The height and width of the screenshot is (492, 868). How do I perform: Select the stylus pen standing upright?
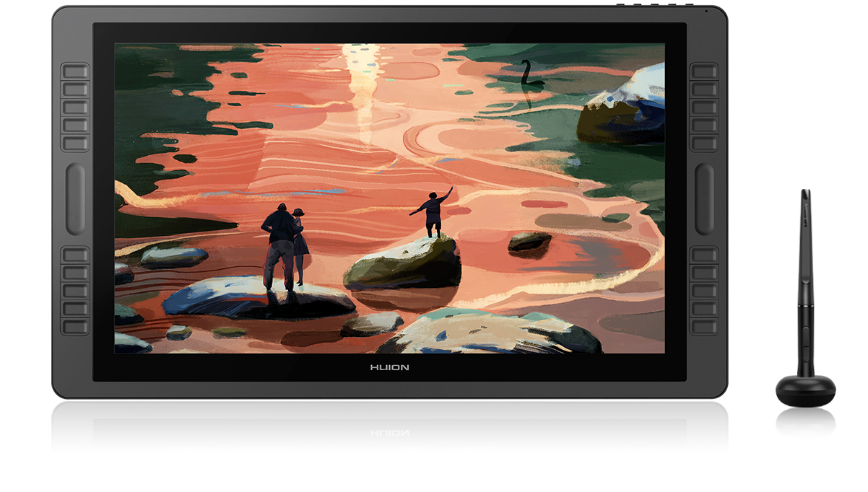pos(806,284)
